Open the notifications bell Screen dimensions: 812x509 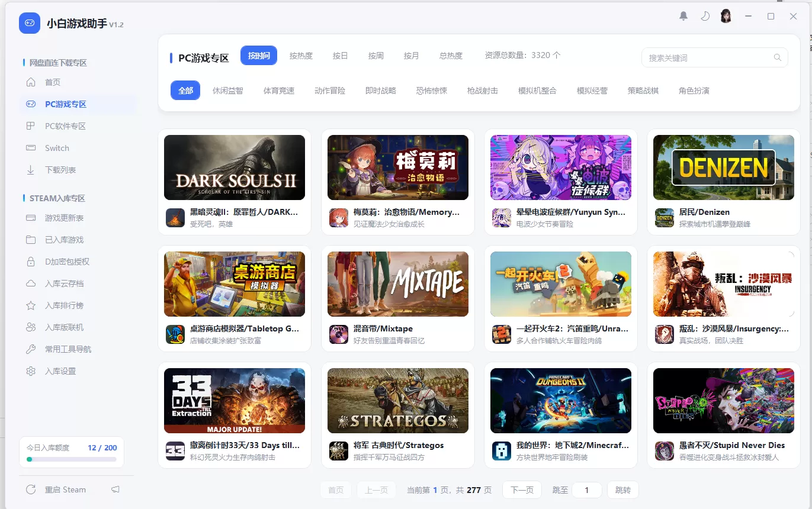683,16
